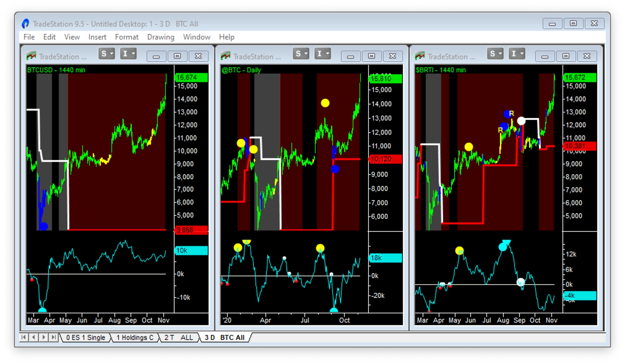Image resolution: width=625 pixels, height=364 pixels.
Task: Click 'Oct' on the @BTC time axis
Action: tap(344, 320)
